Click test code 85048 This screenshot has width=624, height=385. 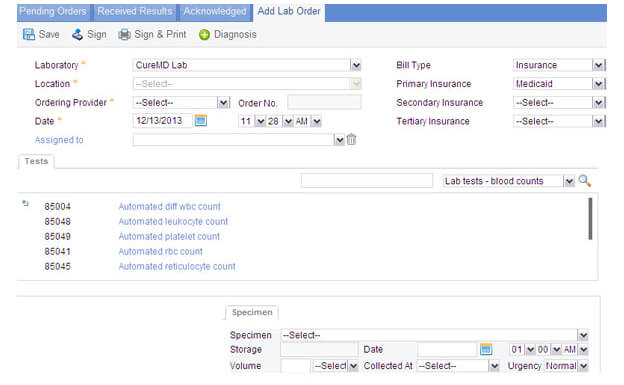[x=57, y=221]
